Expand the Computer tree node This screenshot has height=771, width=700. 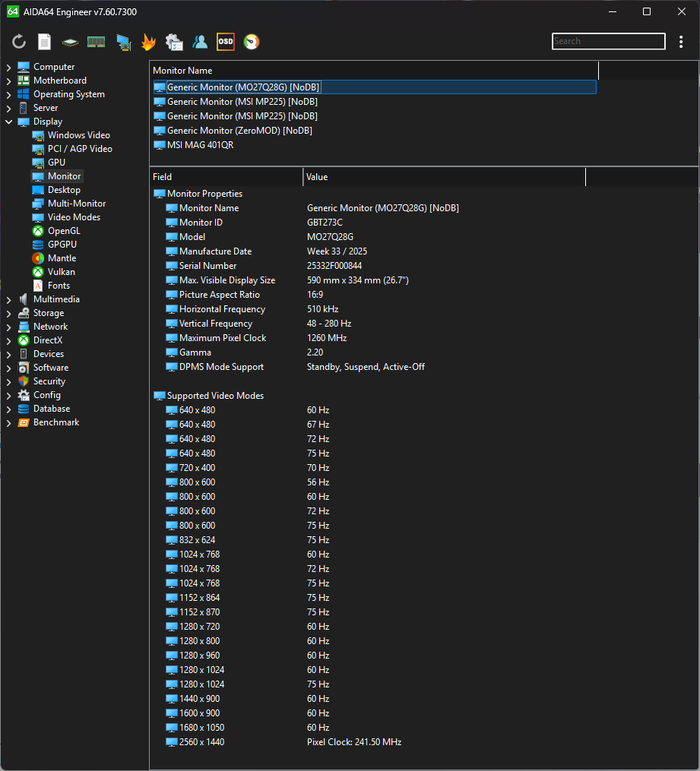click(8, 67)
